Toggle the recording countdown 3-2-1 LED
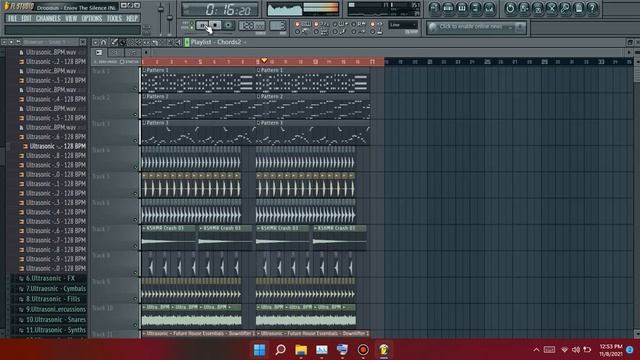The image size is (640, 360). [x=316, y=24]
